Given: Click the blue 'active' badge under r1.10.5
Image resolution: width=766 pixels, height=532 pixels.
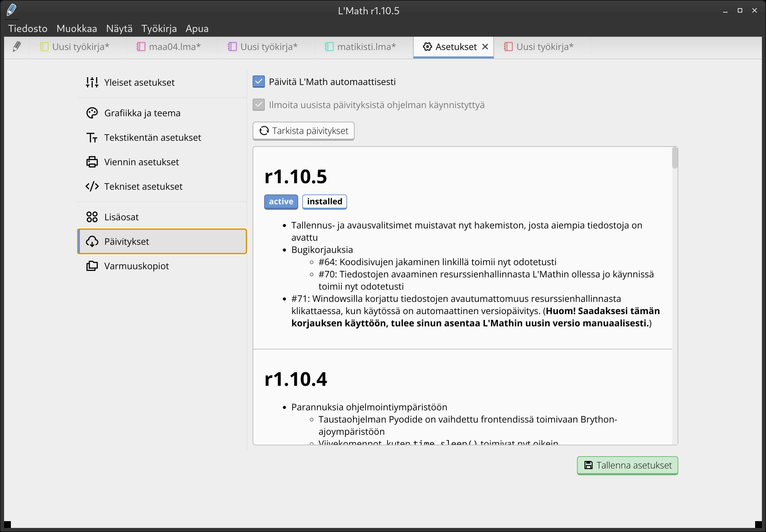Looking at the screenshot, I should pyautogui.click(x=281, y=202).
